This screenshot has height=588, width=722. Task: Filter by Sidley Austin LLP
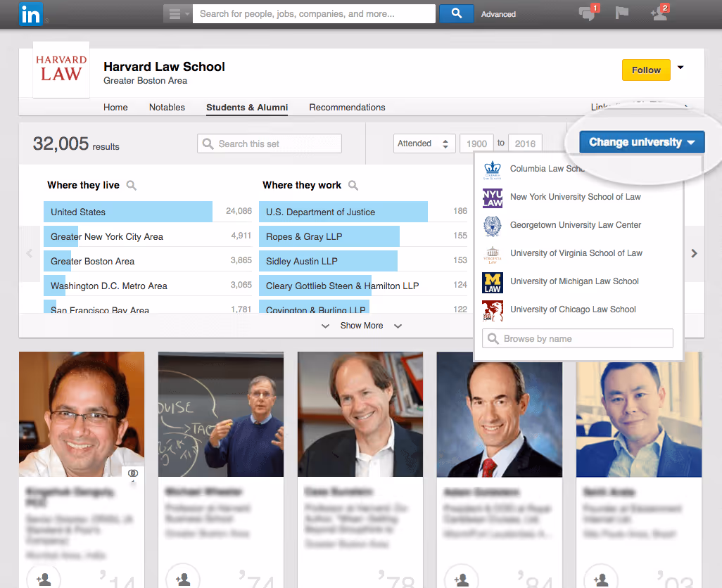point(363,261)
